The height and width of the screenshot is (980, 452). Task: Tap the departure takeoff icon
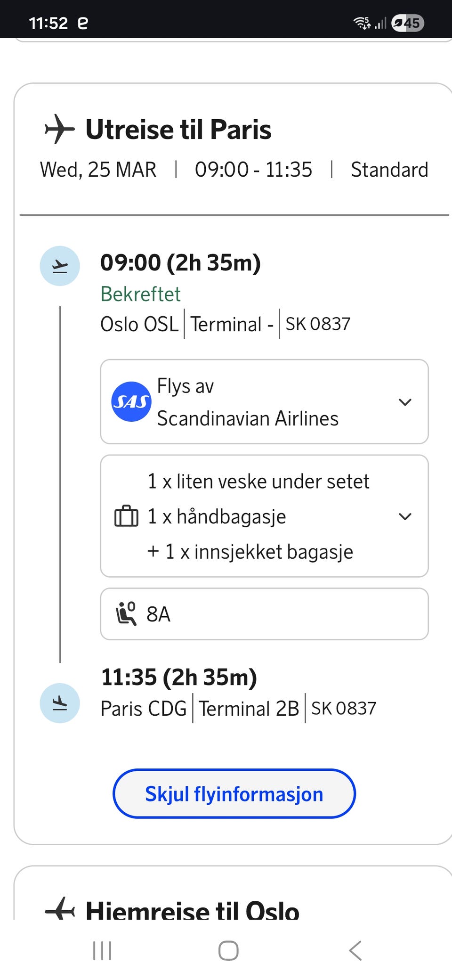tap(60, 266)
